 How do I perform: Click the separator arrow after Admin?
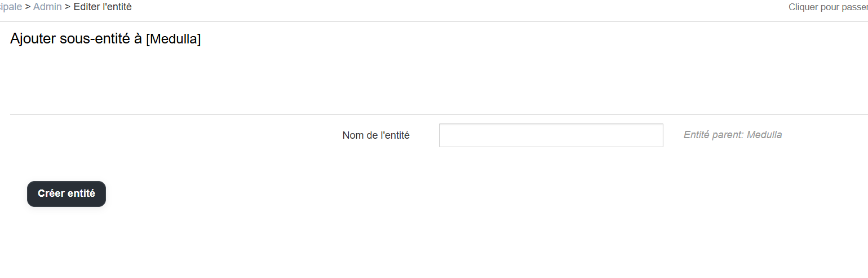click(x=68, y=7)
